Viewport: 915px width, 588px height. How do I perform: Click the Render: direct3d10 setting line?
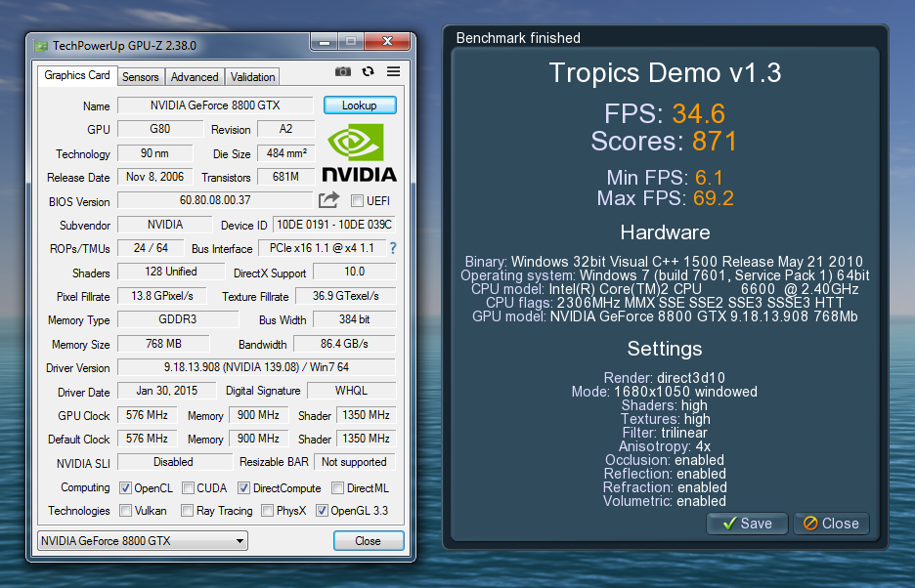pos(665,377)
